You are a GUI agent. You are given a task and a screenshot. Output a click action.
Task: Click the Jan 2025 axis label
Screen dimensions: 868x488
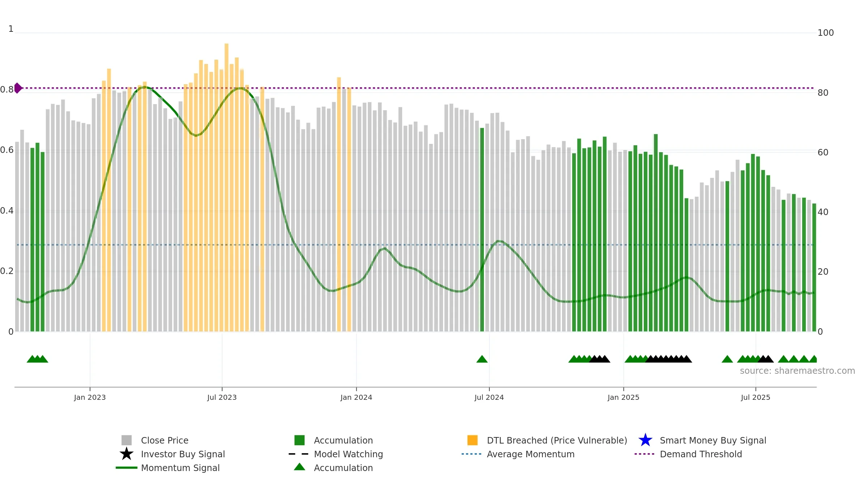coord(624,397)
